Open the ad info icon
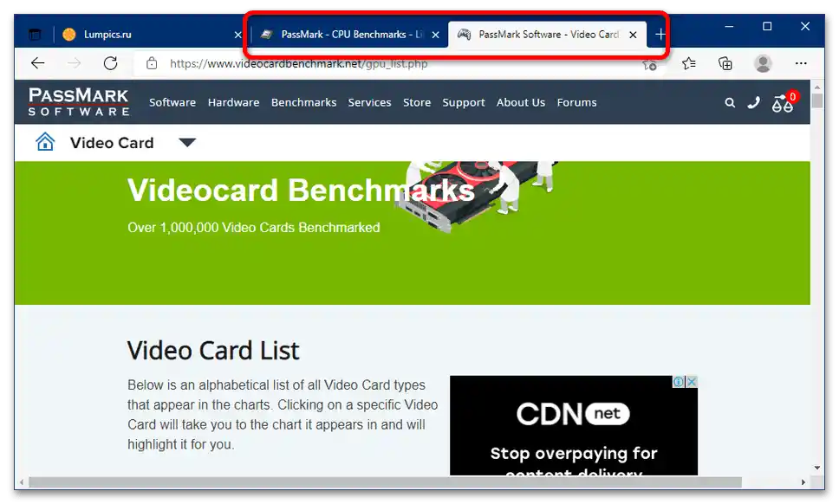The width and height of the screenshot is (839, 504). click(x=679, y=382)
